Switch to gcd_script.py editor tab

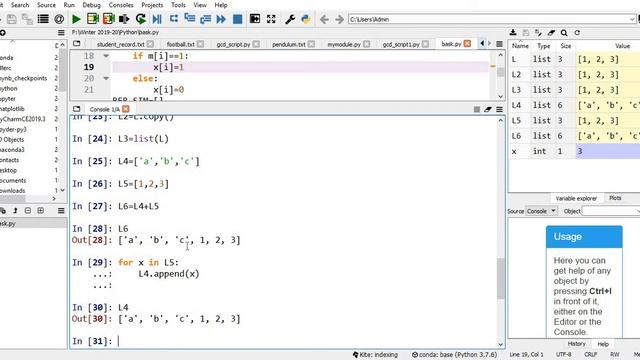point(233,44)
